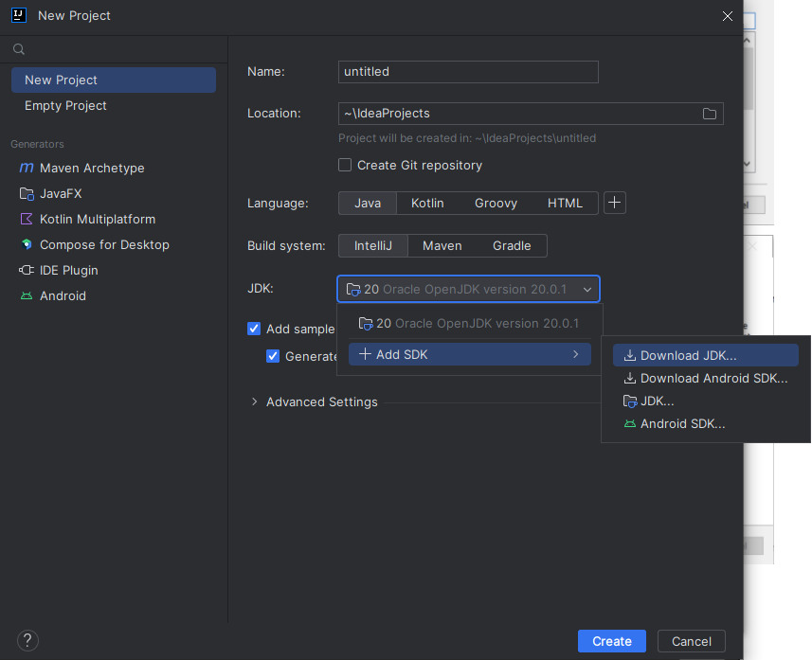Choose Download Android SDK... option

pos(705,379)
